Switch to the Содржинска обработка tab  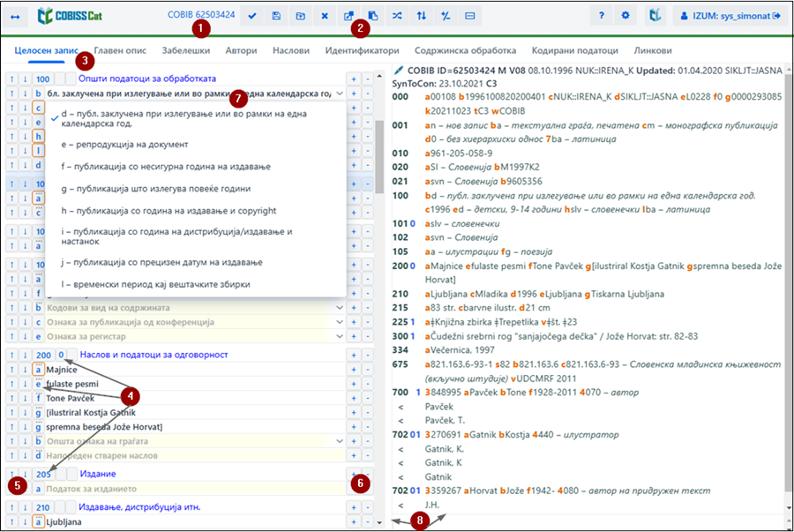(x=465, y=50)
